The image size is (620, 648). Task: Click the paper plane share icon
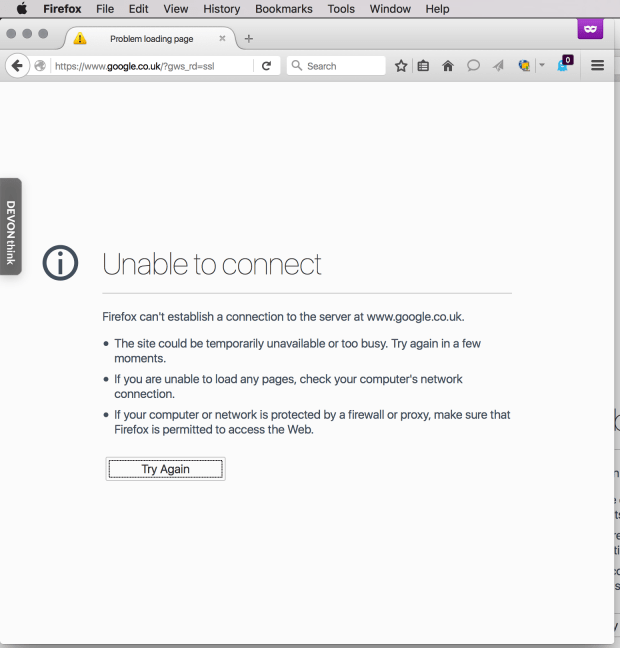(x=498, y=66)
